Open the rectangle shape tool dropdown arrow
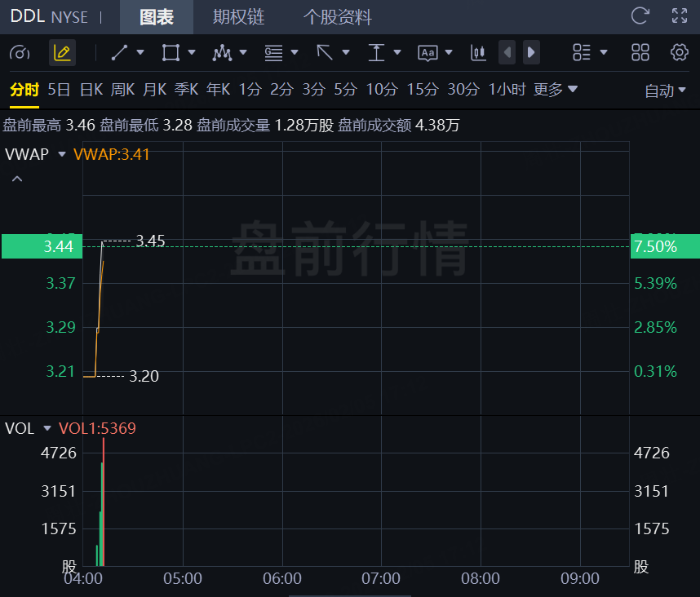The height and width of the screenshot is (597, 700). pos(192,53)
